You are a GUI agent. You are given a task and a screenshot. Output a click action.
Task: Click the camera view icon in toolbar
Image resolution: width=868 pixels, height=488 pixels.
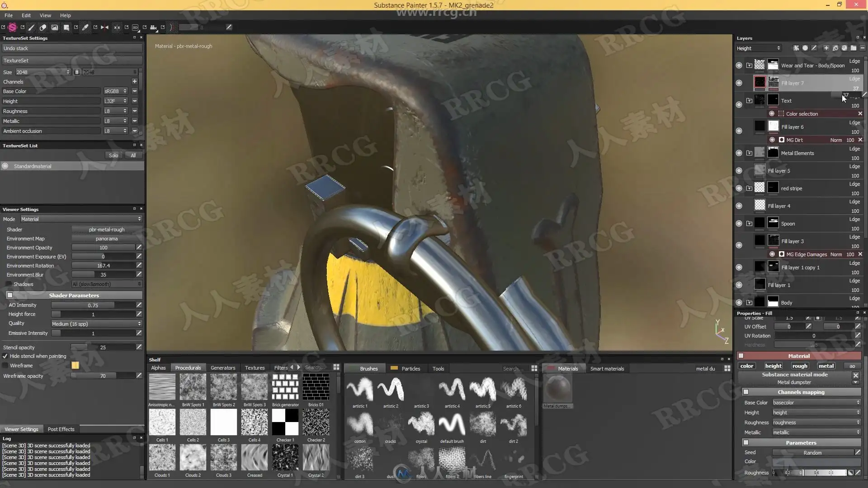click(x=153, y=28)
